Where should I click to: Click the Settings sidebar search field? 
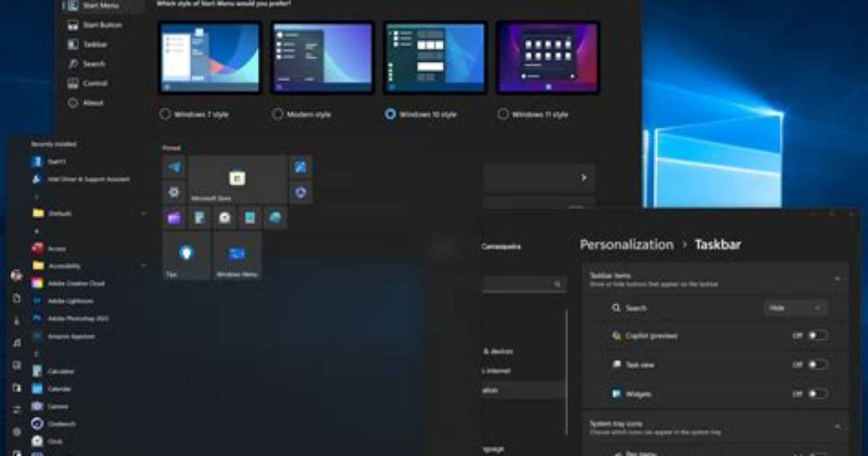tap(524, 284)
